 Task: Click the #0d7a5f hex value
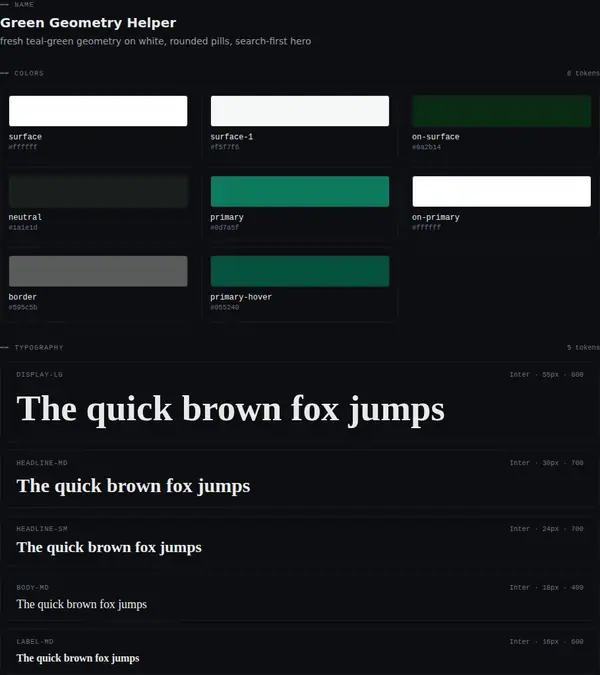click(225, 227)
